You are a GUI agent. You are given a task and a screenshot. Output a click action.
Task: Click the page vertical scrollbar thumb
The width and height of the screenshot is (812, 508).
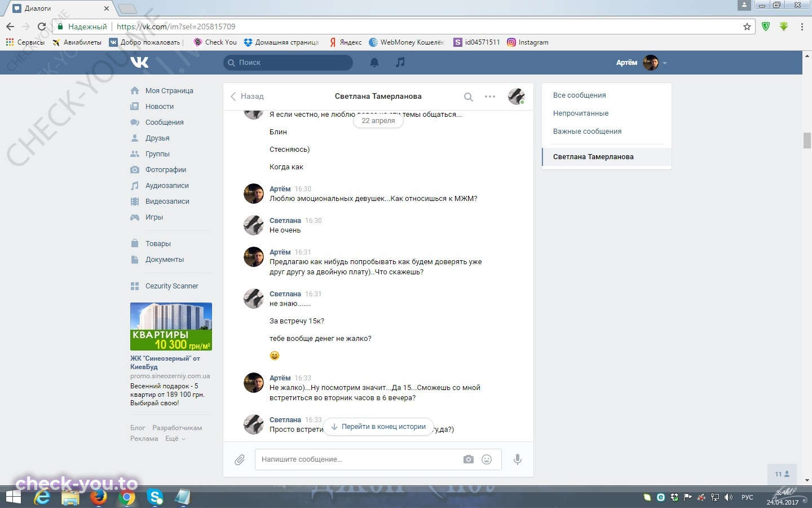807,141
